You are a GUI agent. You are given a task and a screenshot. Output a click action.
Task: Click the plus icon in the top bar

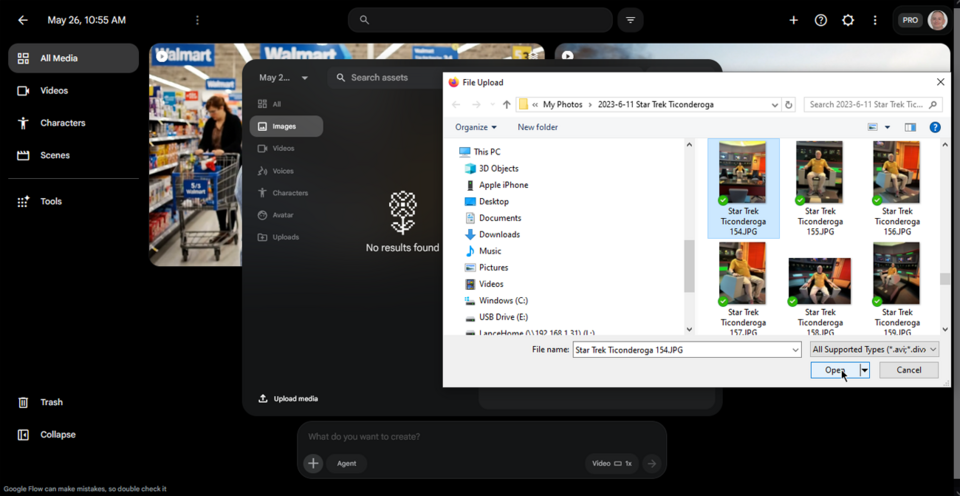click(x=793, y=20)
